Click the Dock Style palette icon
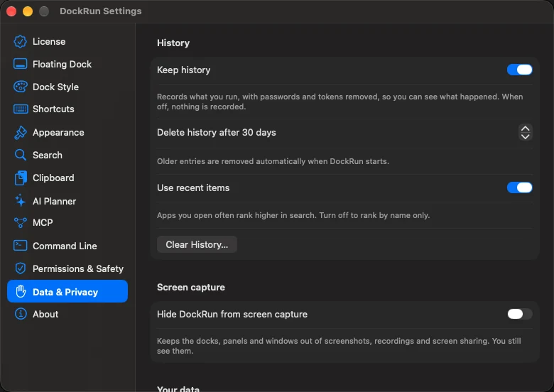 20,87
